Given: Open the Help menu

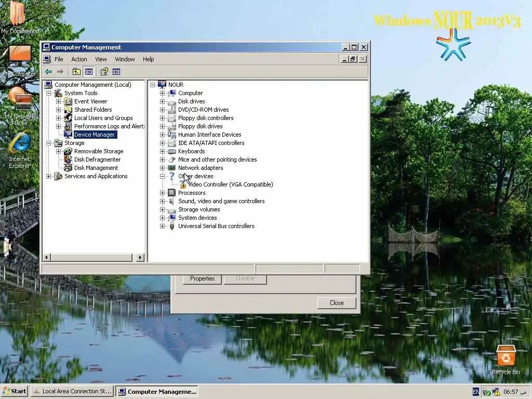Looking at the screenshot, I should click(x=148, y=59).
